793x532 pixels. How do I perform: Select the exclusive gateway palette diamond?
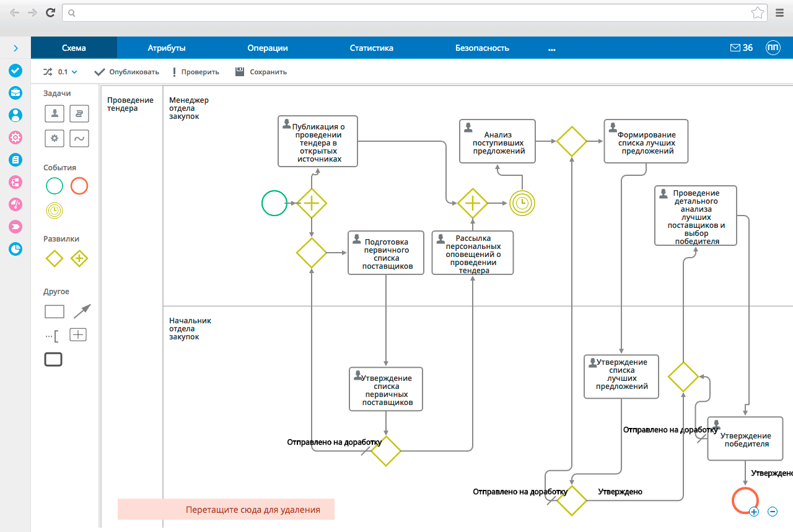coord(55,258)
